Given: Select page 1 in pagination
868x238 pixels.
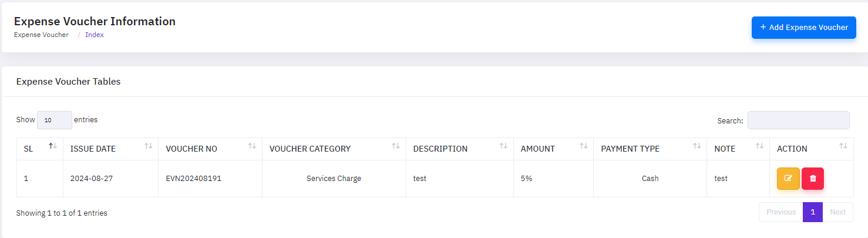Looking at the screenshot, I should (x=812, y=212).
